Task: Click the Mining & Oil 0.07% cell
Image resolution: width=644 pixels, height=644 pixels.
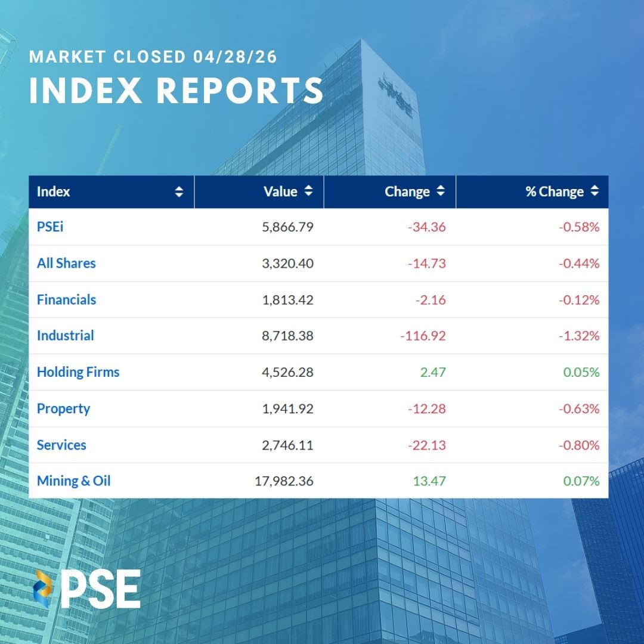Action: click(580, 481)
